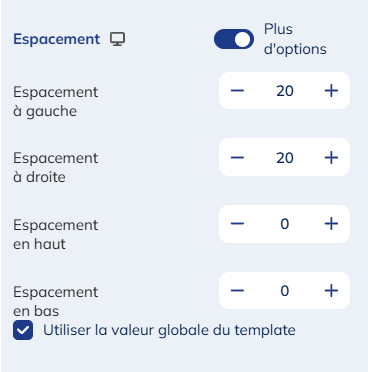368x372 pixels.
Task: Click the Plus d'options label text
Action: pyautogui.click(x=295, y=39)
